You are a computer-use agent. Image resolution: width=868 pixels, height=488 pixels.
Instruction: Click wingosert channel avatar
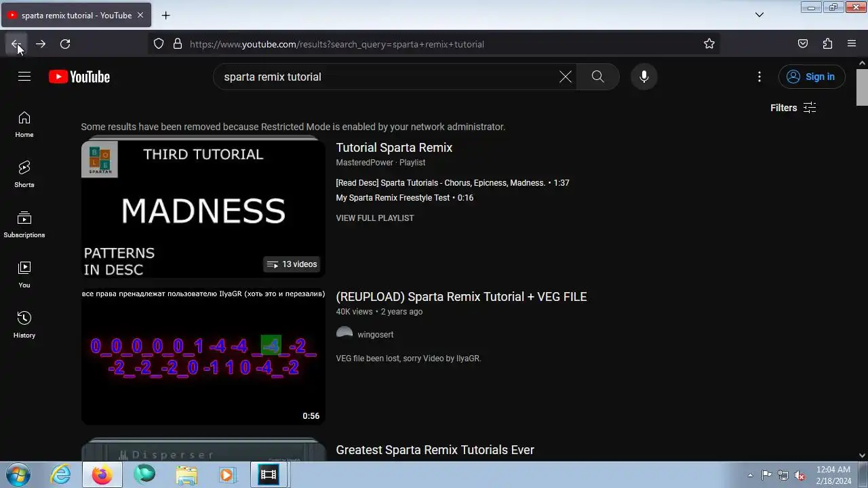(x=344, y=334)
